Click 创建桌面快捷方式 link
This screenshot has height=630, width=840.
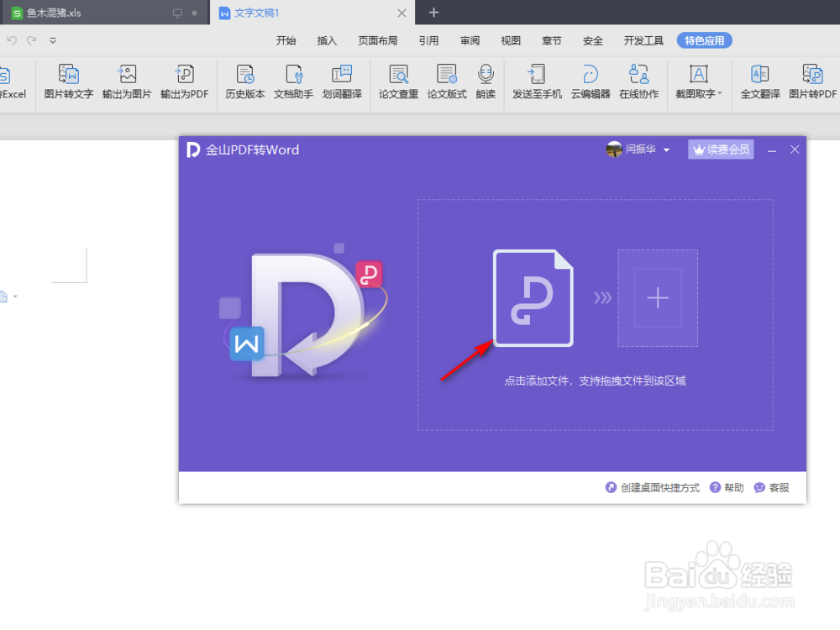pos(653,487)
